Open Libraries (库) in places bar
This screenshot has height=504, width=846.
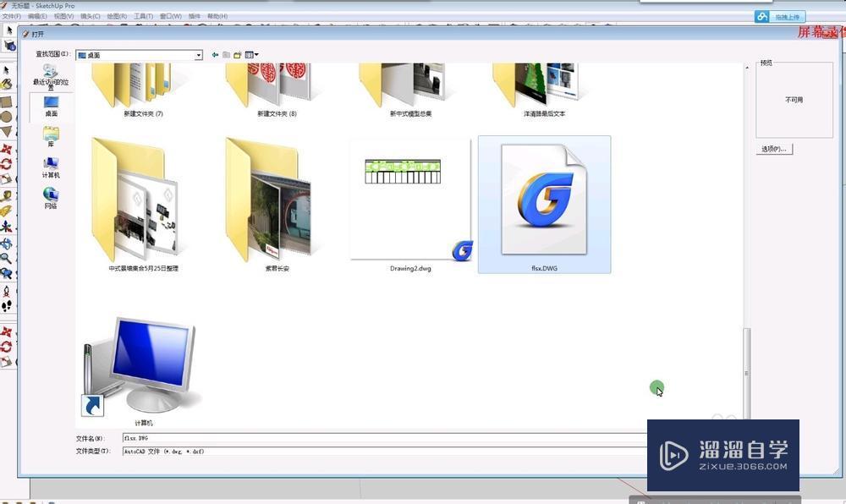pos(52,137)
